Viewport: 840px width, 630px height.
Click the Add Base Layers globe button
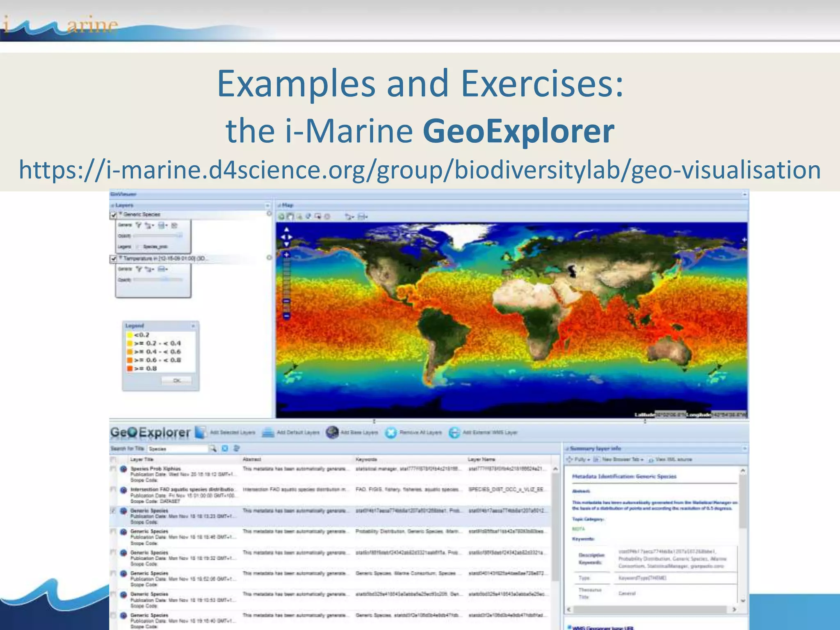[x=352, y=432]
